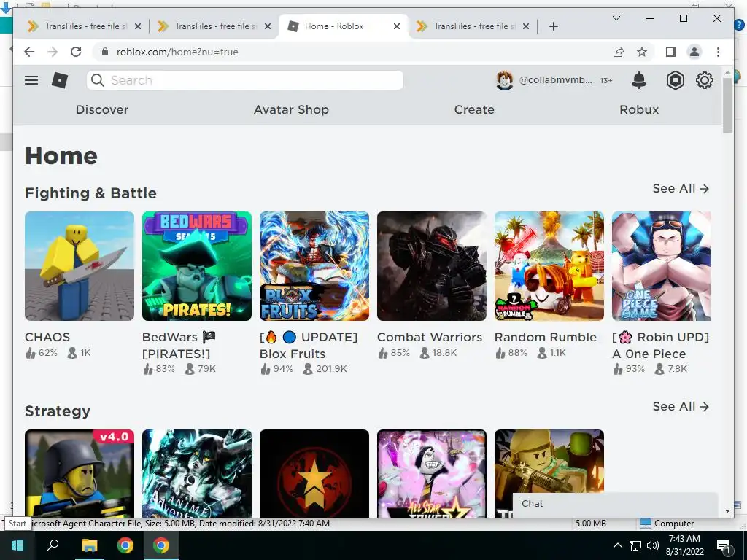
Task: Open the Roblox hamburger navigation menu
Action: [31, 80]
